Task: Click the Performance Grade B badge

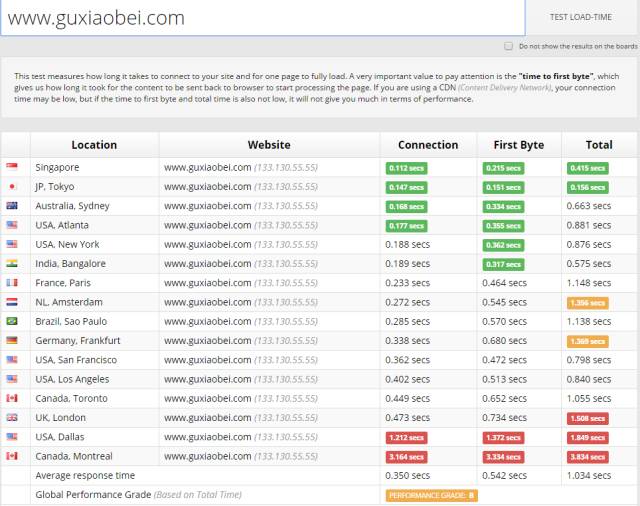Action: [431, 495]
